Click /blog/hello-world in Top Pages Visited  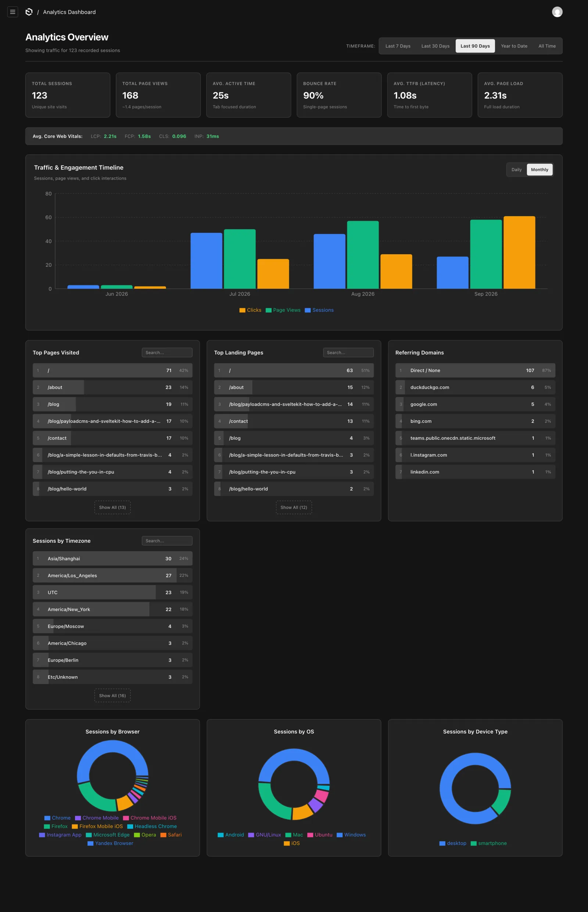click(112, 489)
